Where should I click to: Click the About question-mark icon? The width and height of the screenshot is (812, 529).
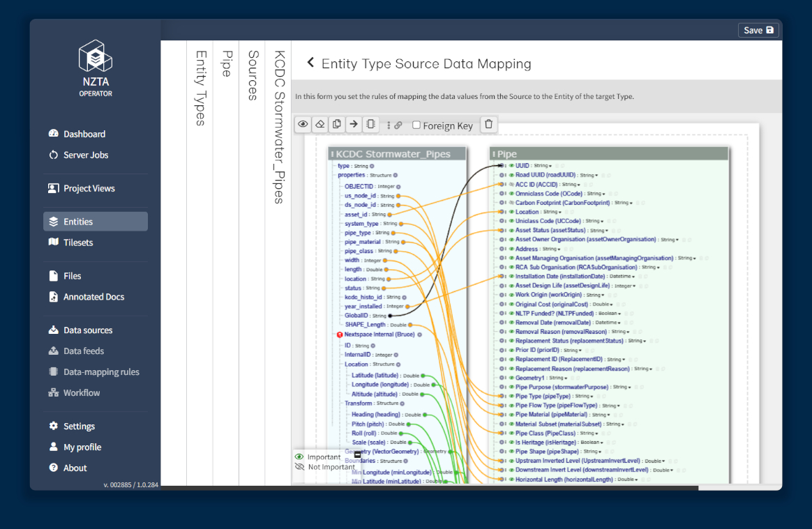click(53, 468)
